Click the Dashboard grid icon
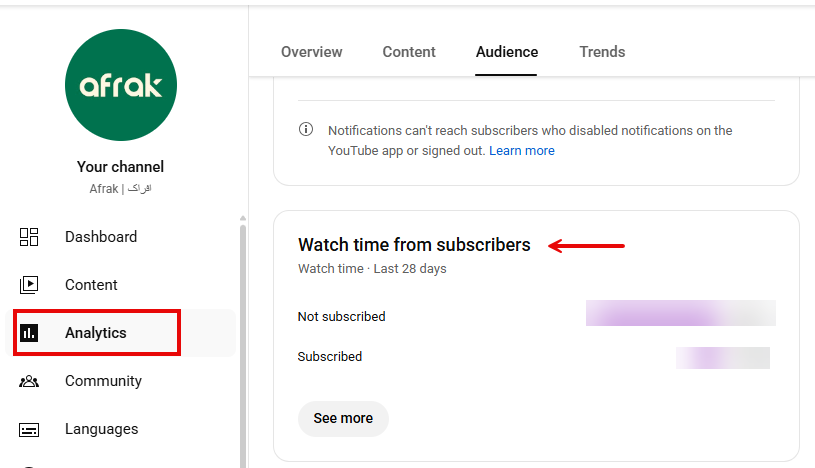Screen dimensions: 815x468 point(29,237)
